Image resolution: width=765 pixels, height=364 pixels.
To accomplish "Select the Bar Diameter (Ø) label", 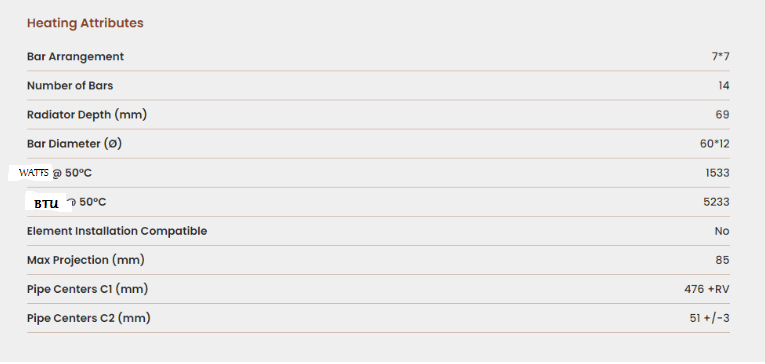I will click(74, 144).
